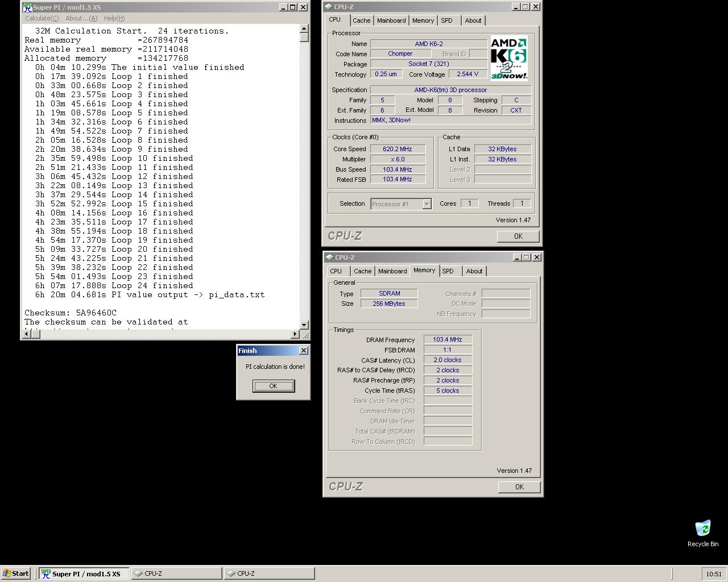Click scroll down arrow in Super PI log
The image size is (728, 582).
coord(304,325)
